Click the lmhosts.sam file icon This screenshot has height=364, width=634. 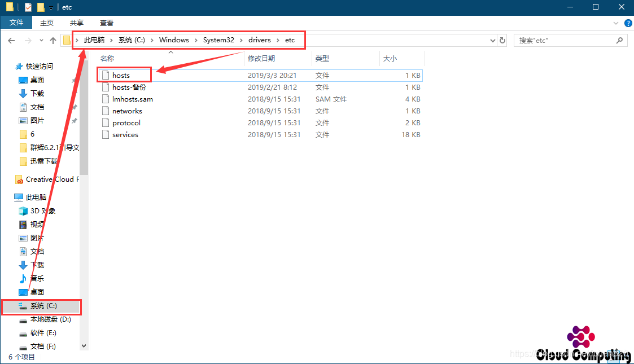(106, 99)
